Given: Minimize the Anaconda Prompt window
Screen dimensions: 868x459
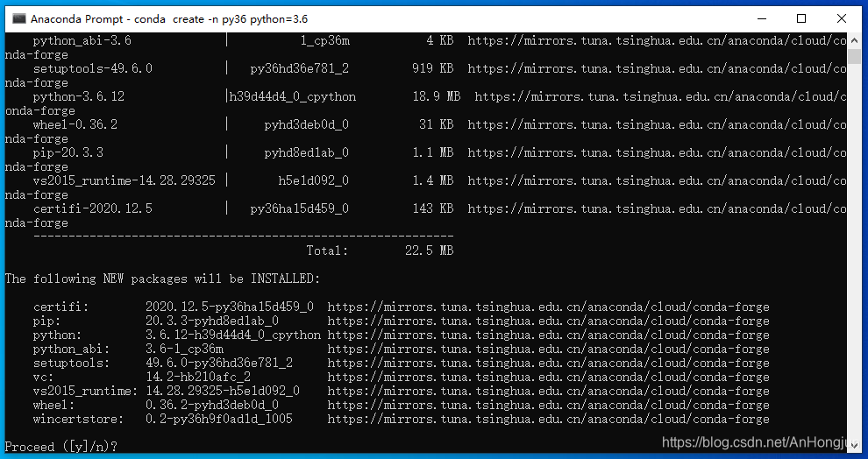Looking at the screenshot, I should [x=762, y=18].
